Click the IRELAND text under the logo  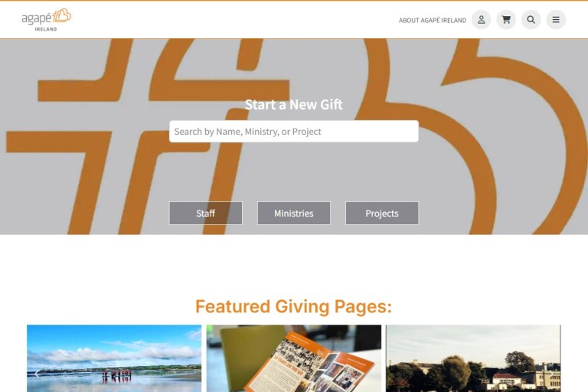point(46,29)
